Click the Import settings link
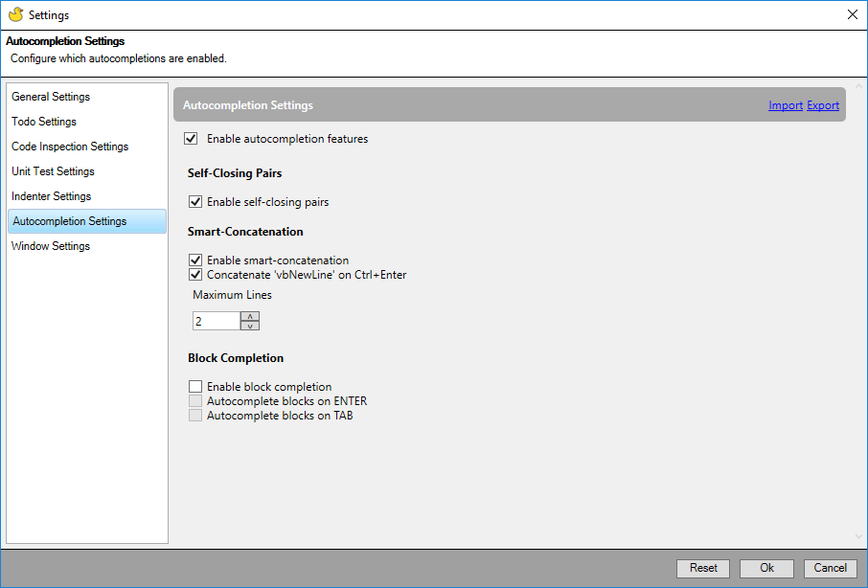Screen dimensions: 868x588 click(786, 105)
